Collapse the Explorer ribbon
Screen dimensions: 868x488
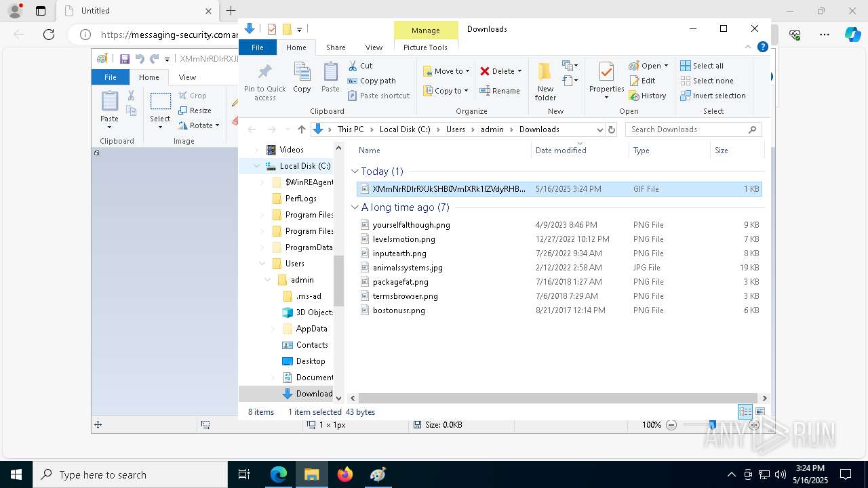pos(749,47)
